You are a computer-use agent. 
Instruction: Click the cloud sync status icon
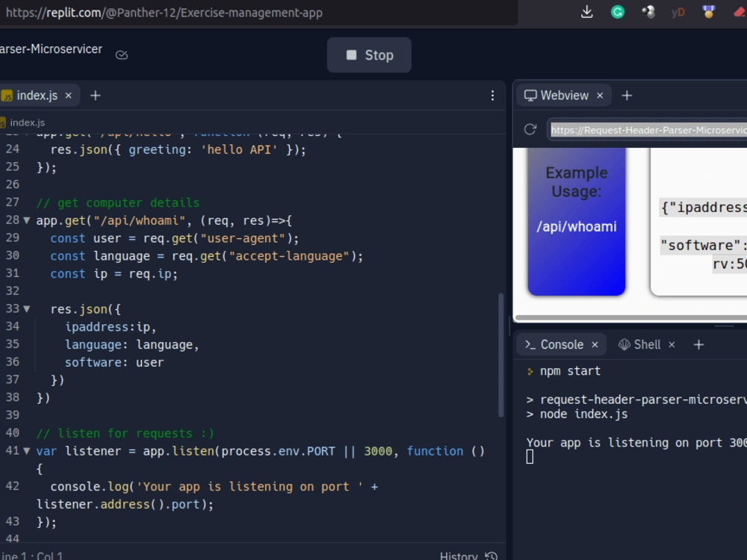122,55
